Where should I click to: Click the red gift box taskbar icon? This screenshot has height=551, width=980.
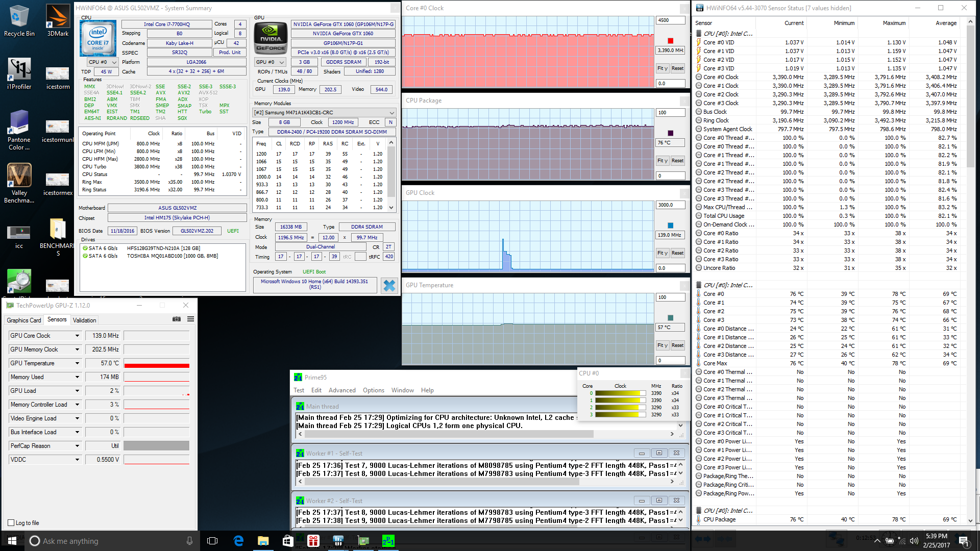coord(313,541)
